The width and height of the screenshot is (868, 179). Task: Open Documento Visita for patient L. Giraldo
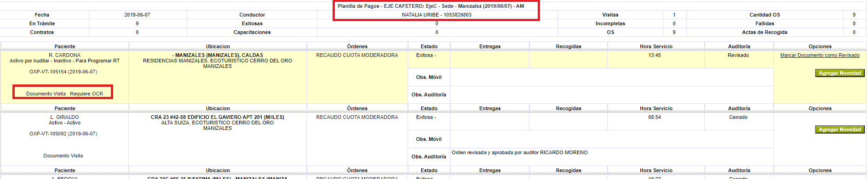point(63,156)
